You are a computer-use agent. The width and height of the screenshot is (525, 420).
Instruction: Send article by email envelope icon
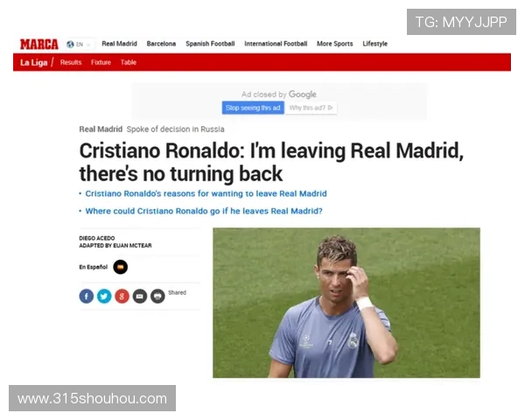coord(140,297)
